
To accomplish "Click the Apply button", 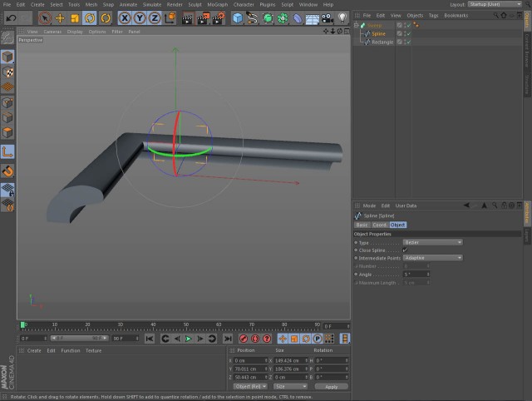I will (331, 387).
